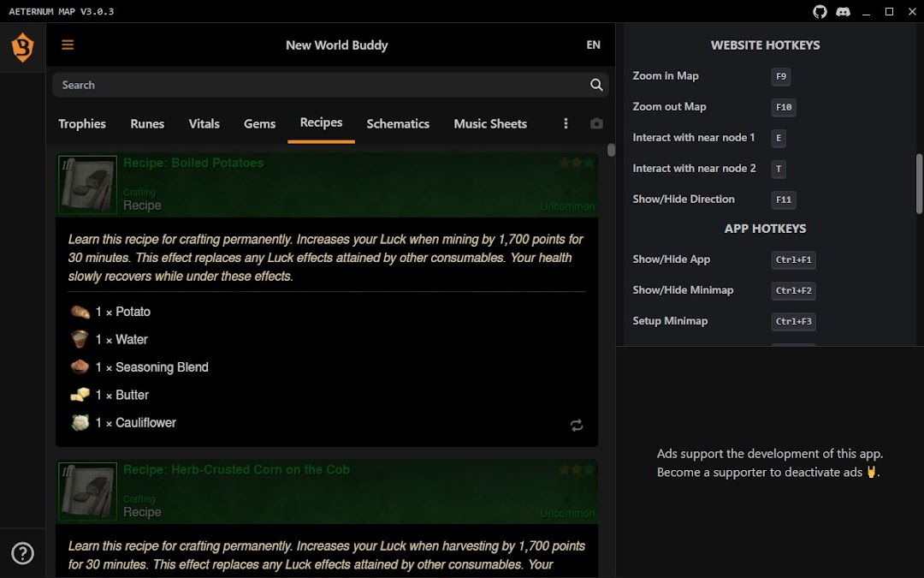The image size is (924, 578).
Task: Click the Potato ingredient icon
Action: (80, 312)
